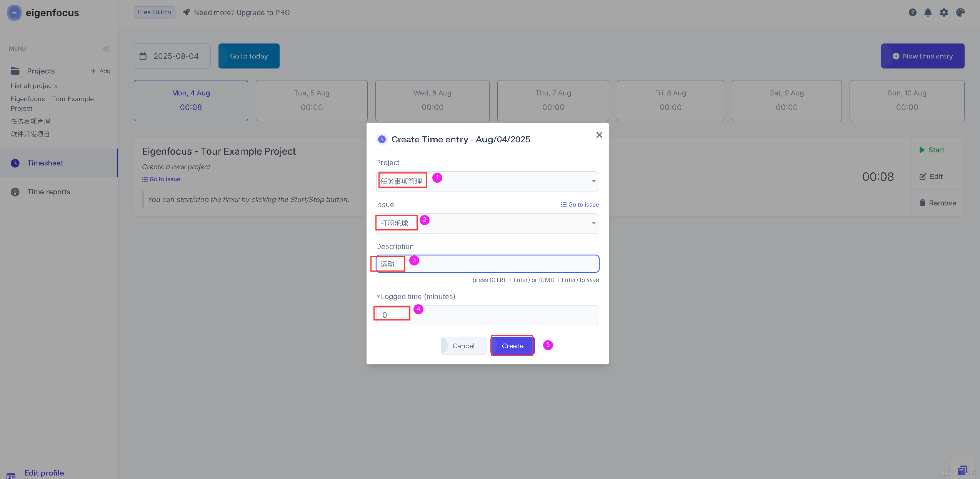Open the theme palette icon
980x479 pixels.
tap(960, 12)
